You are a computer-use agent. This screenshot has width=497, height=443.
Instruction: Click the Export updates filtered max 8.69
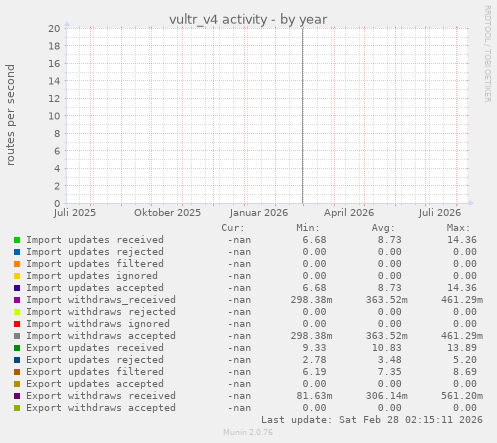click(x=465, y=372)
